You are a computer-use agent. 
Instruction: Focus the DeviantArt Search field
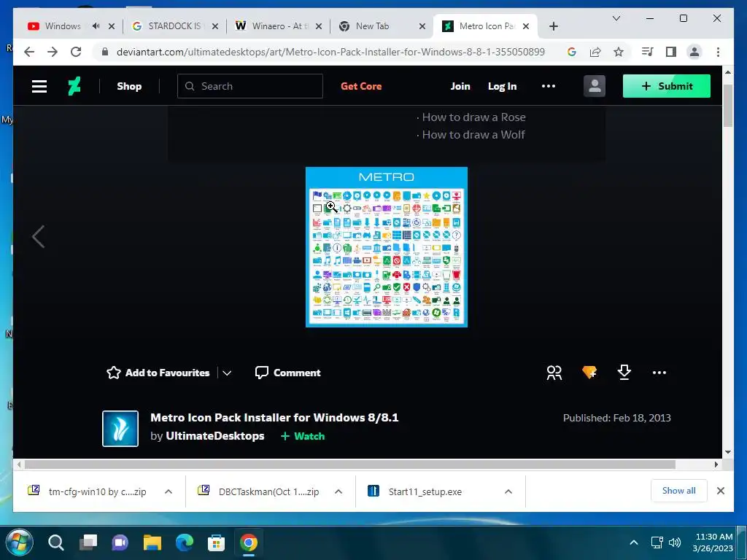point(250,86)
